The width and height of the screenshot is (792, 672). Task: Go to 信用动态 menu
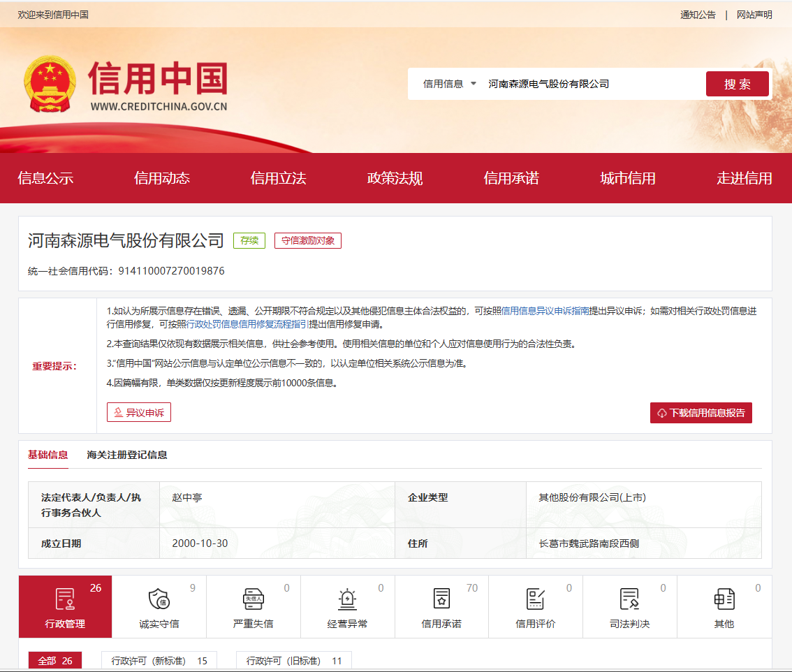point(161,178)
